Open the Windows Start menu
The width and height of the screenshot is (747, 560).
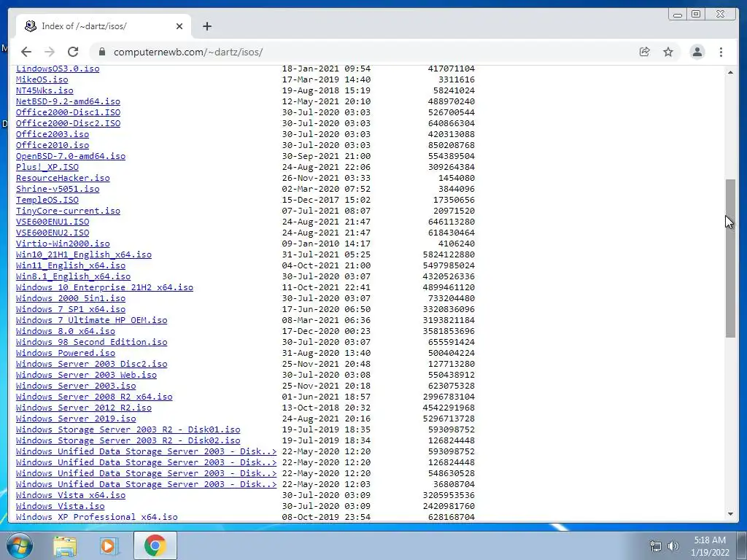click(x=20, y=545)
